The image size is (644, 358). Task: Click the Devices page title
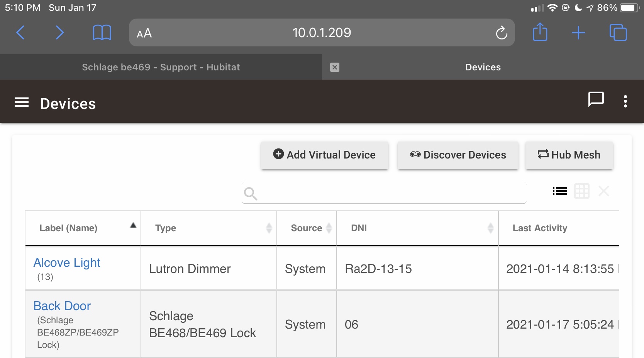pyautogui.click(x=68, y=104)
